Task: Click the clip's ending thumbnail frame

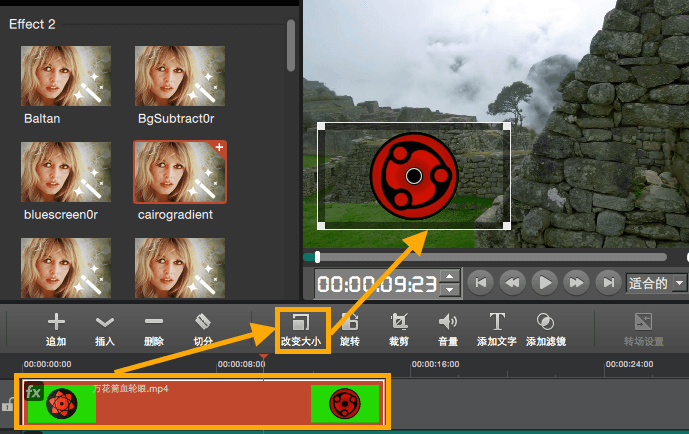Action: (345, 404)
